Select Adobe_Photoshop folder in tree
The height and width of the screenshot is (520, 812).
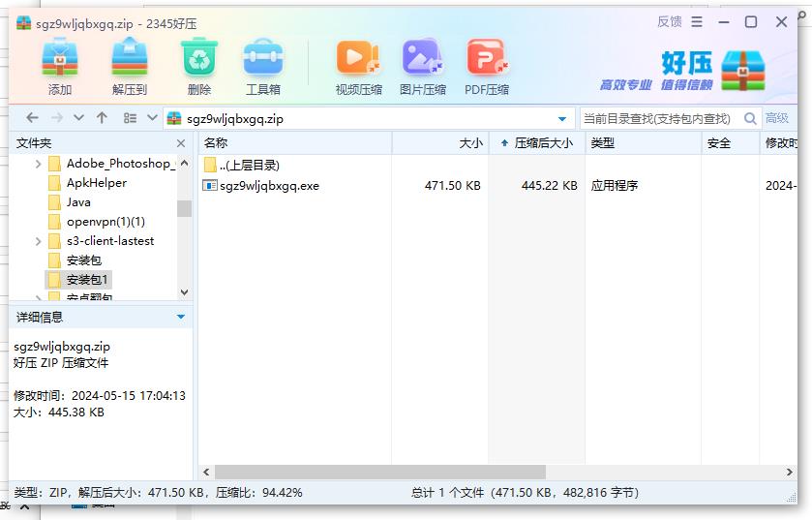click(121, 164)
